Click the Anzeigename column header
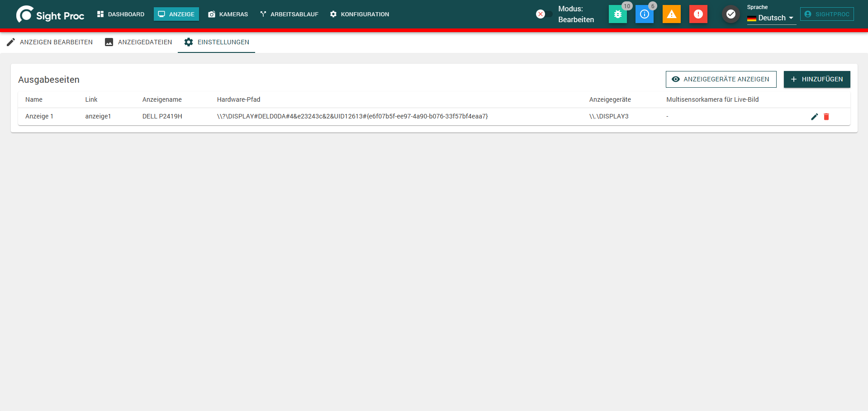 pos(162,99)
